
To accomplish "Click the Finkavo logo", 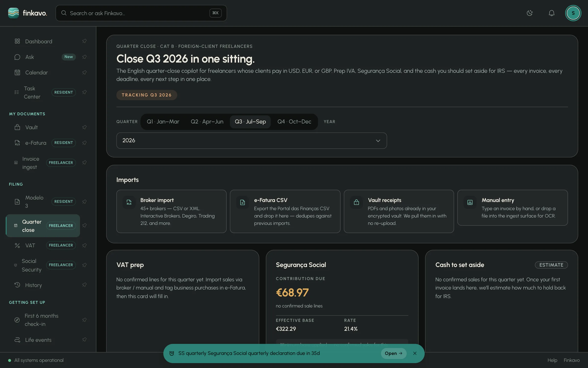I will (x=27, y=13).
